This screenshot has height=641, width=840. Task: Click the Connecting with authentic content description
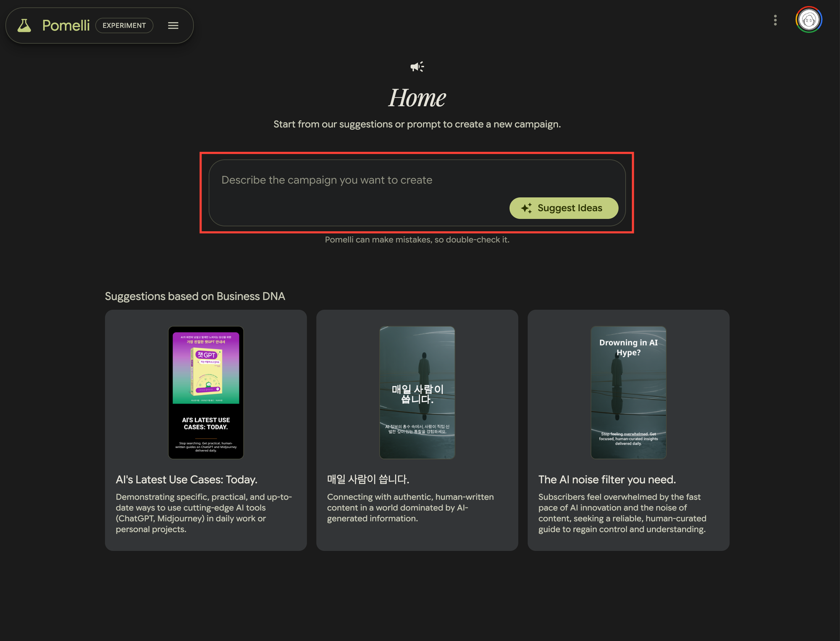coord(411,508)
